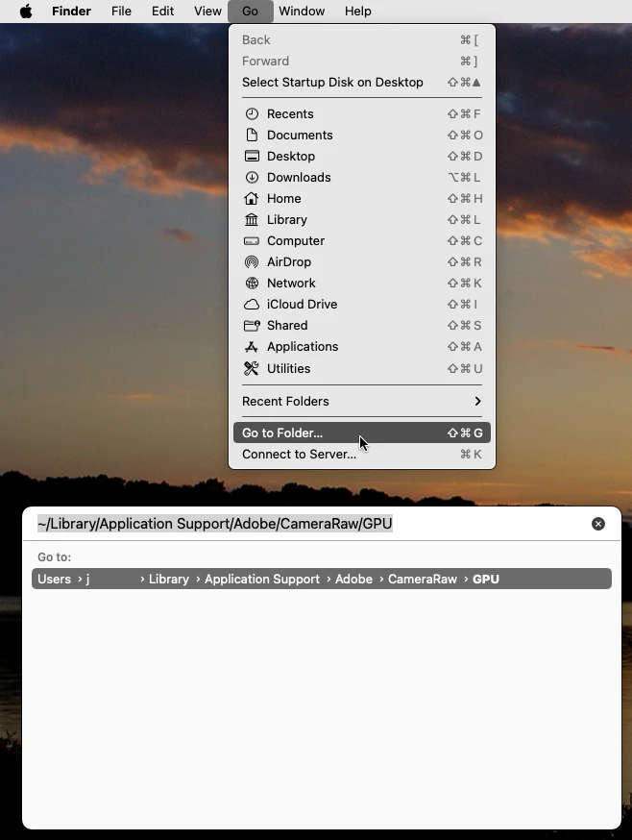The image size is (632, 840).
Task: Choose Desktop from the Go menu
Action: pyautogui.click(x=362, y=157)
